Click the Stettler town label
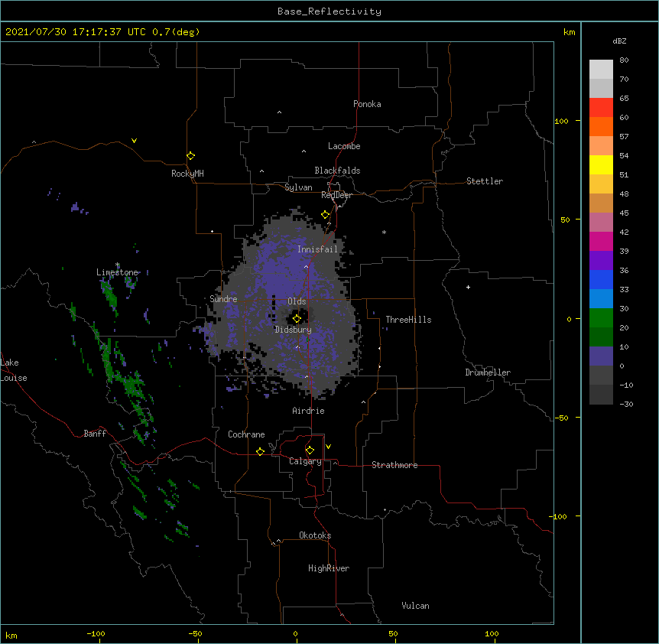The width and height of the screenshot is (659, 644). [x=485, y=181]
